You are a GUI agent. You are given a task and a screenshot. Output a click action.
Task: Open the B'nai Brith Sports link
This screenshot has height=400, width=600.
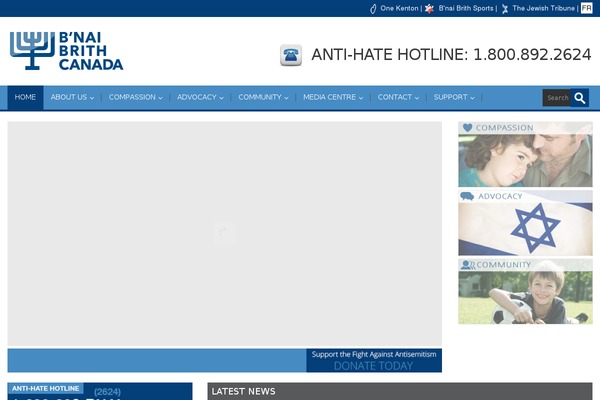pyautogui.click(x=466, y=8)
